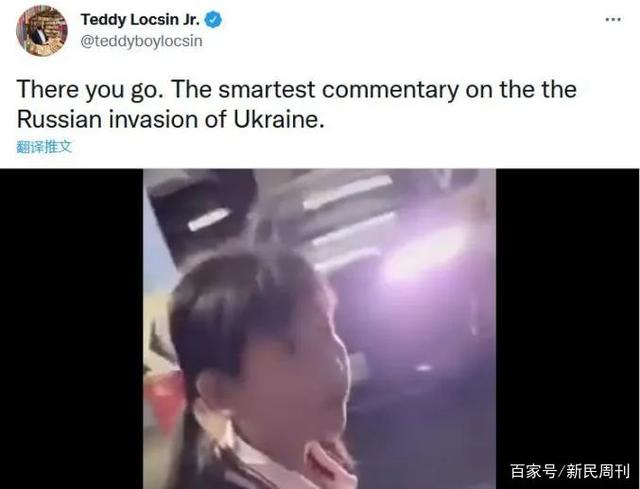Select the tweet line starting with 'There you go'
Image resolution: width=640 pixels, height=489 pixels.
(x=296, y=89)
